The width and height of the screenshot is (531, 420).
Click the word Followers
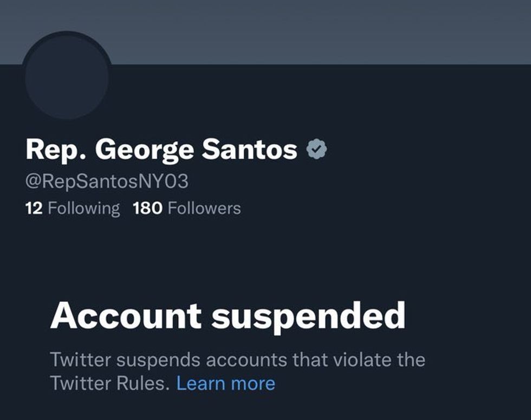204,208
